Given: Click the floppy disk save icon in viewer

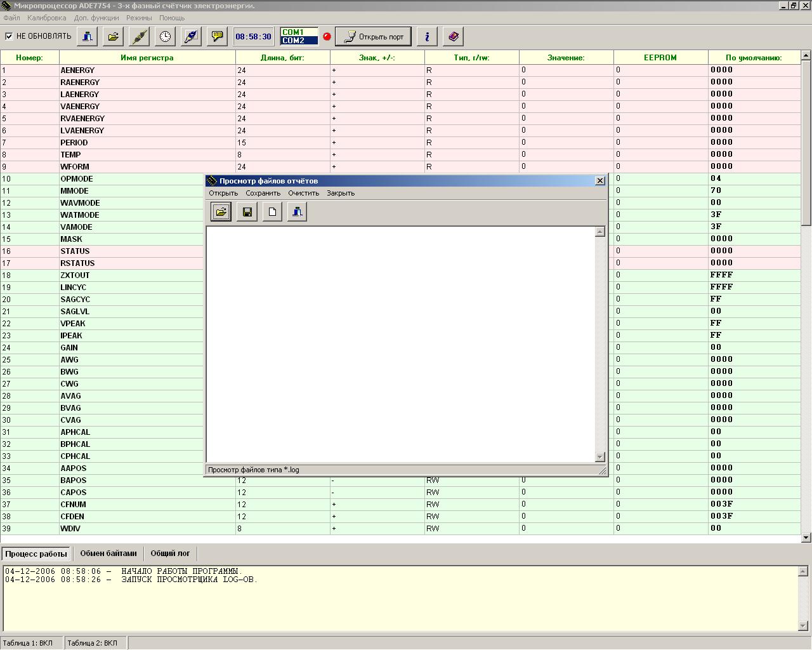Looking at the screenshot, I should click(247, 211).
